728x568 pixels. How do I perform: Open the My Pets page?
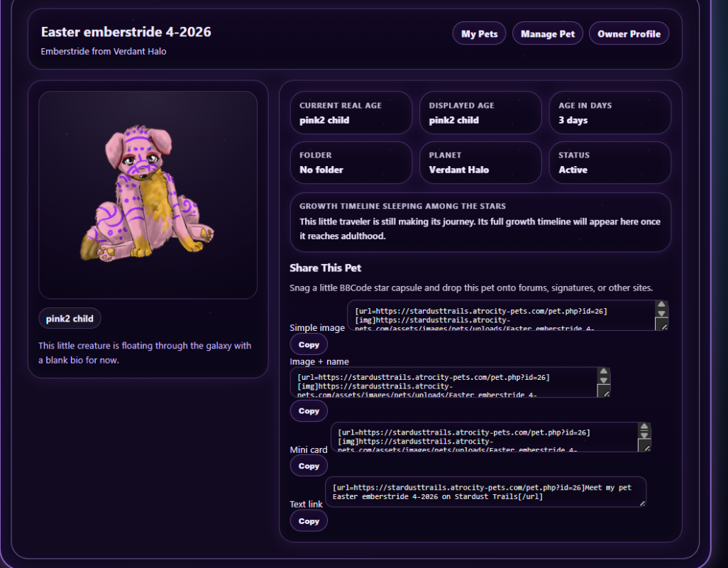[x=479, y=34]
